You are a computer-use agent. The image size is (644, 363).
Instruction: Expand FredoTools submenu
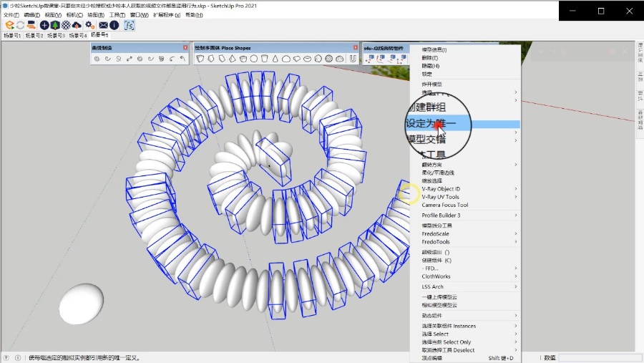click(x=465, y=242)
